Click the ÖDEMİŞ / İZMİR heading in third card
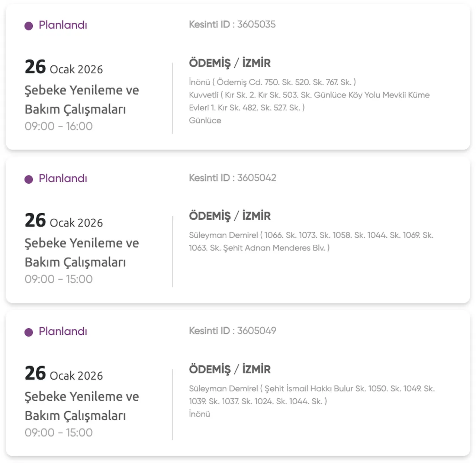Screen dimensions: 476x463 229,369
